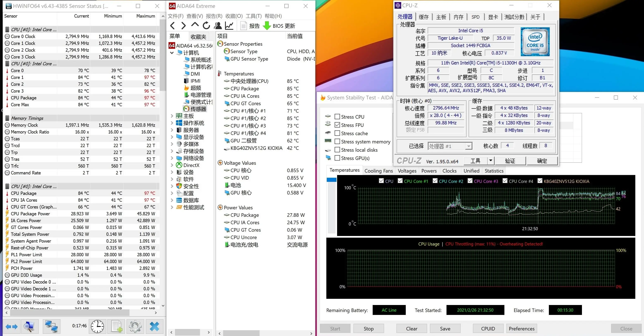Image resolution: width=644 pixels, height=336 pixels.
Task: Enable Stress GPU(s) checkbox
Action: [337, 158]
